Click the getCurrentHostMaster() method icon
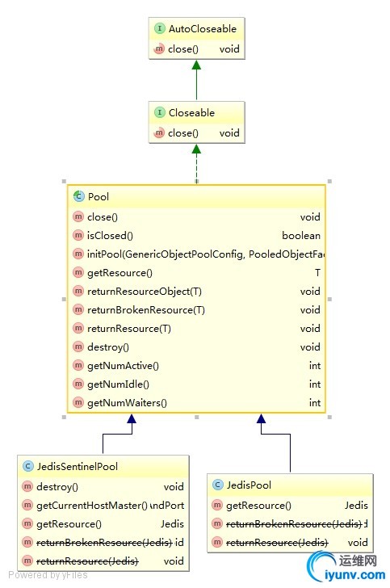This screenshot has height=588, width=390. (x=27, y=505)
